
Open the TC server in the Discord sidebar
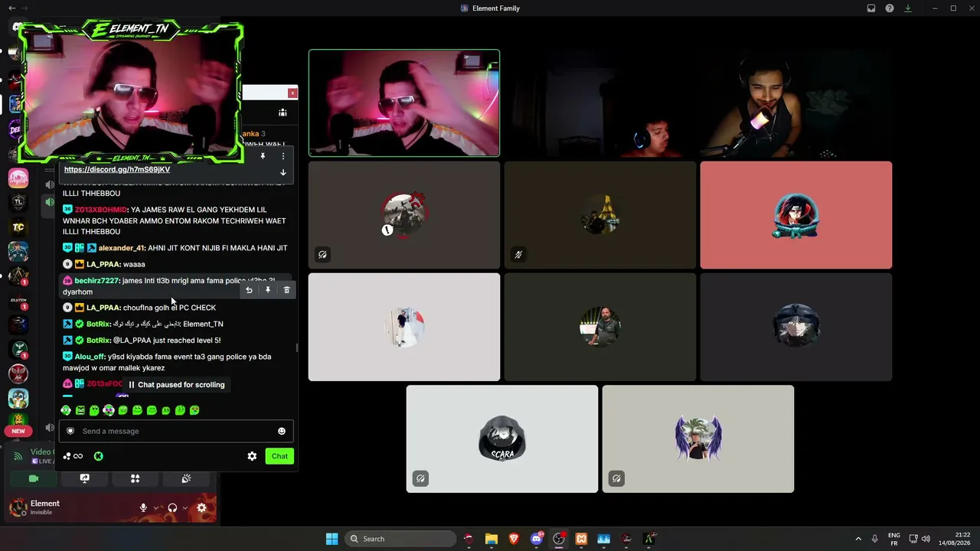[18, 227]
